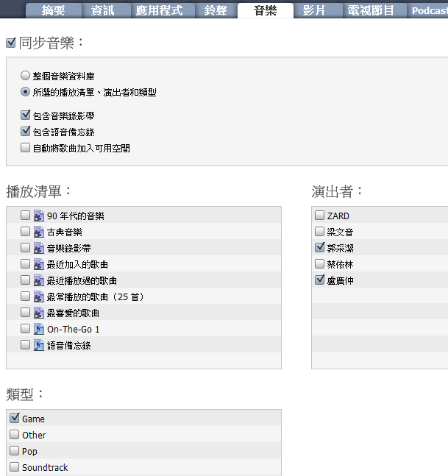Image resolution: width=448 pixels, height=476 pixels.
Task: Click the smart playlist icon for 最近播放過的歌曲
Action: click(x=39, y=281)
